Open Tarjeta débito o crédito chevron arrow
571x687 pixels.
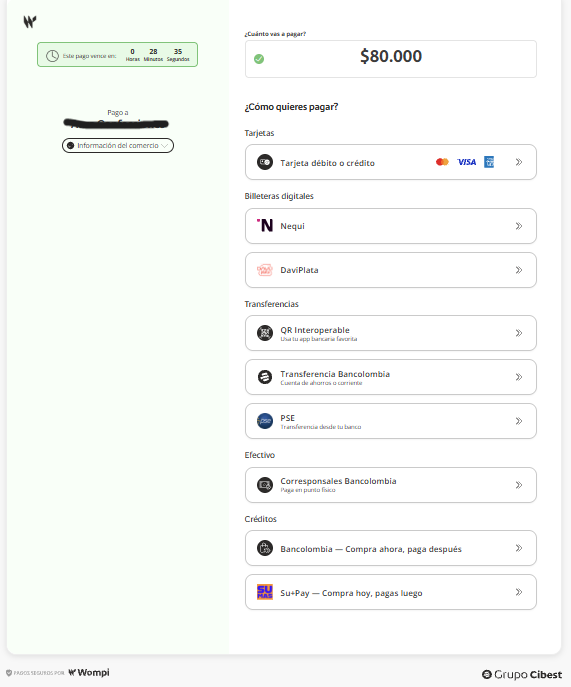tap(519, 162)
